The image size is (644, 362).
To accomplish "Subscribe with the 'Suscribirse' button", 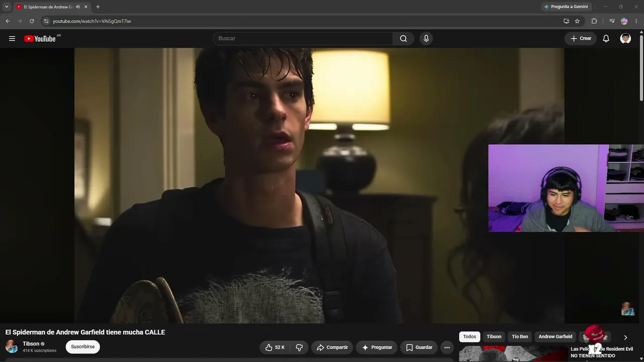I will [83, 347].
